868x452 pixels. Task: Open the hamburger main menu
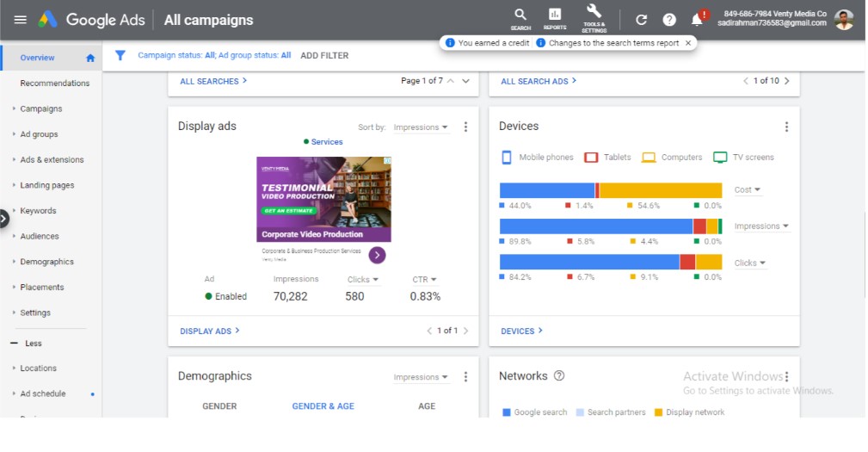pyautogui.click(x=20, y=20)
